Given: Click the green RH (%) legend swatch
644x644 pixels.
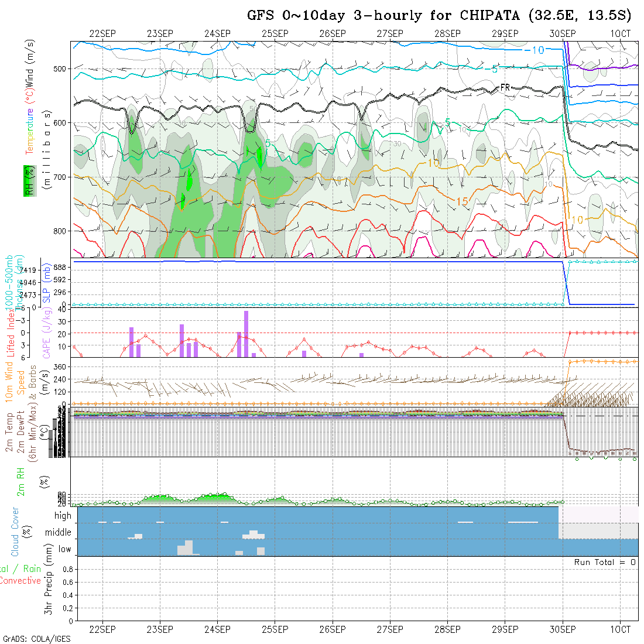Looking at the screenshot, I should point(28,180).
